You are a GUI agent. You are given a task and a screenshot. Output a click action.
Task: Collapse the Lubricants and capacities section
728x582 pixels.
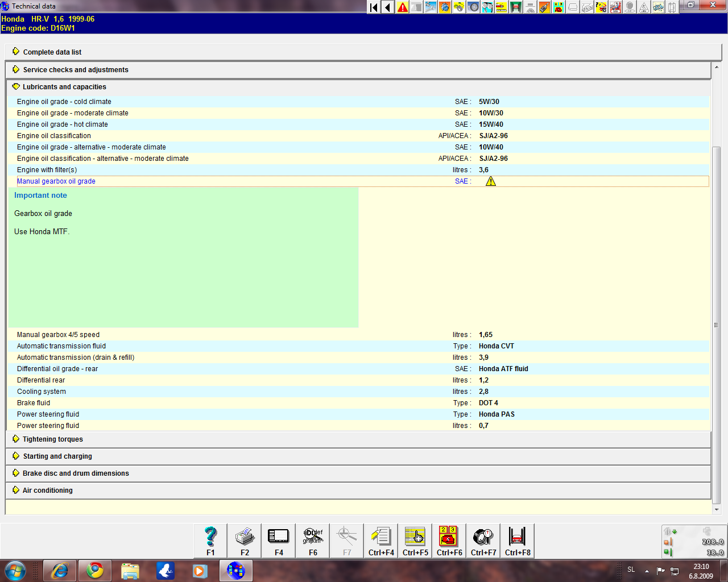tap(358, 87)
